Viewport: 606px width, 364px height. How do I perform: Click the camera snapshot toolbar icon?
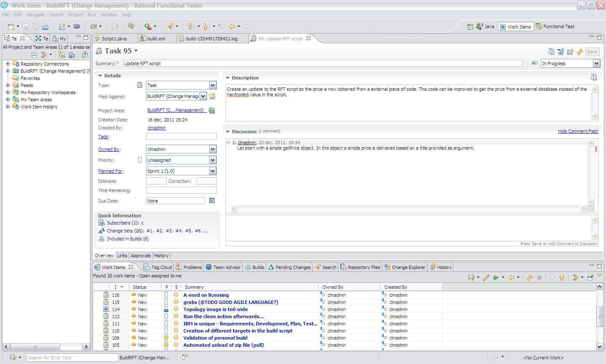click(x=77, y=26)
